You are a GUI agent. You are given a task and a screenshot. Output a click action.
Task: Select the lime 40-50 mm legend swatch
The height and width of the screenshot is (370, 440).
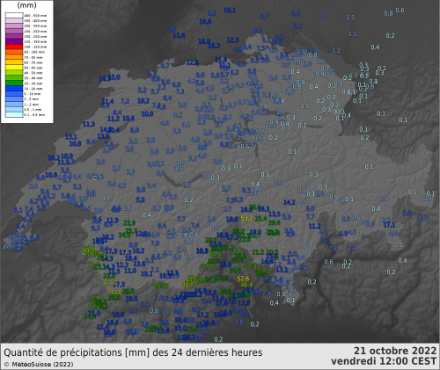tap(14, 73)
